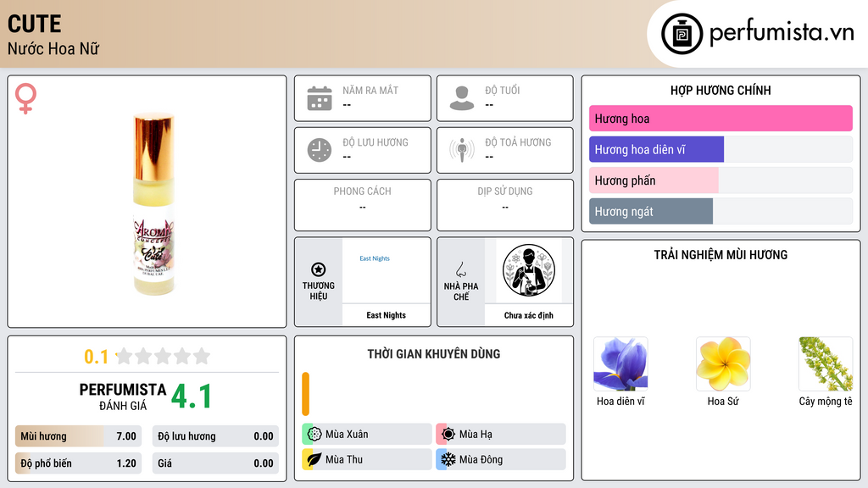868x488 pixels.
Task: Click the person icon beside Độ tuổi
Action: [462, 98]
